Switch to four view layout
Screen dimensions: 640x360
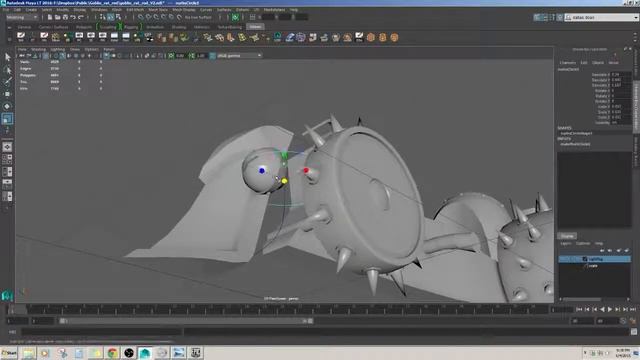coord(7,159)
